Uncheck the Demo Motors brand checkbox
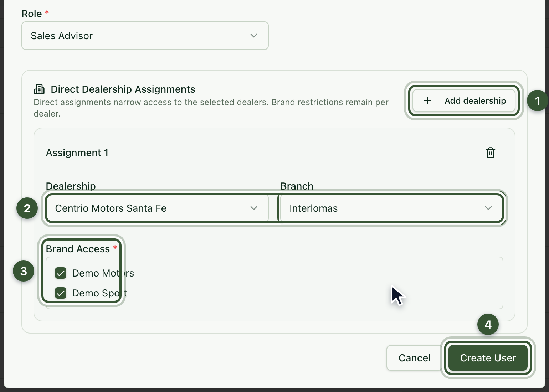Image resolution: width=549 pixels, height=392 pixels. (61, 273)
